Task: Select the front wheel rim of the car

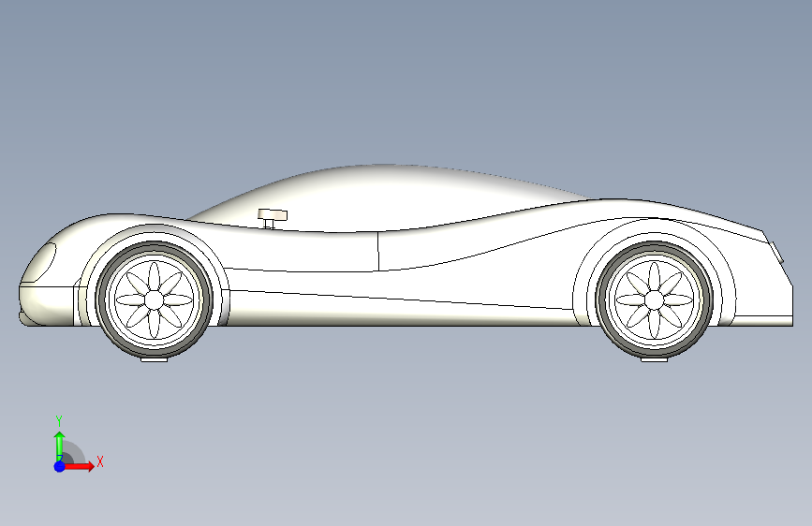Action: [x=155, y=300]
